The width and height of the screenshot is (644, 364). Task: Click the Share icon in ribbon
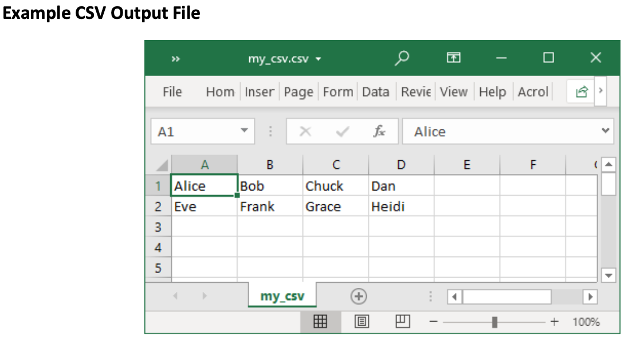point(582,92)
